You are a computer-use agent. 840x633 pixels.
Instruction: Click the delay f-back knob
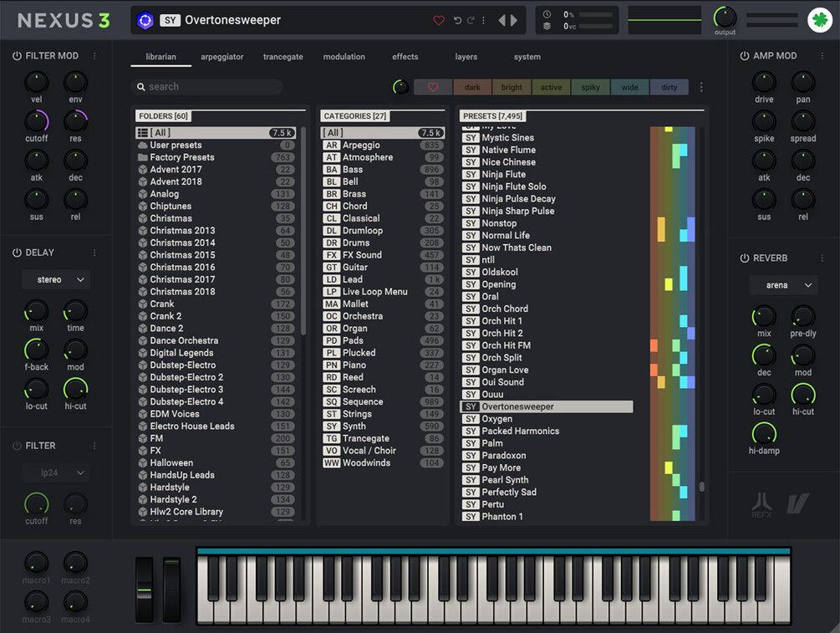pos(37,350)
